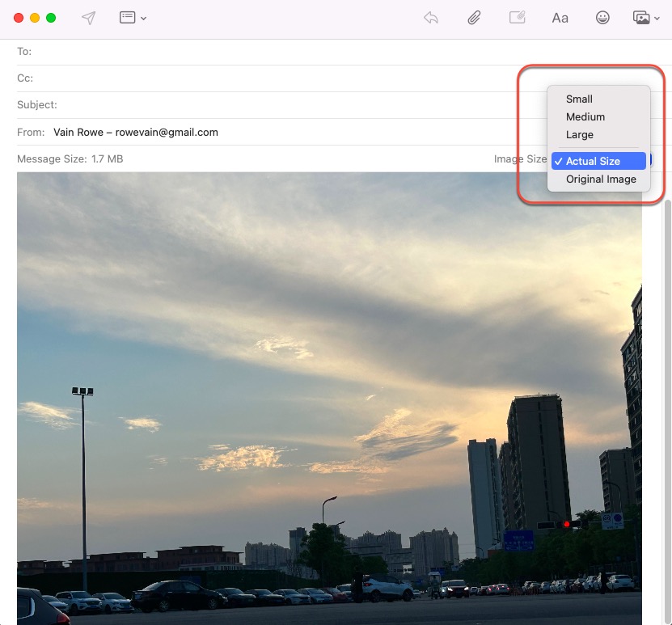
Task: Open the photo browser icon
Action: coord(640,17)
